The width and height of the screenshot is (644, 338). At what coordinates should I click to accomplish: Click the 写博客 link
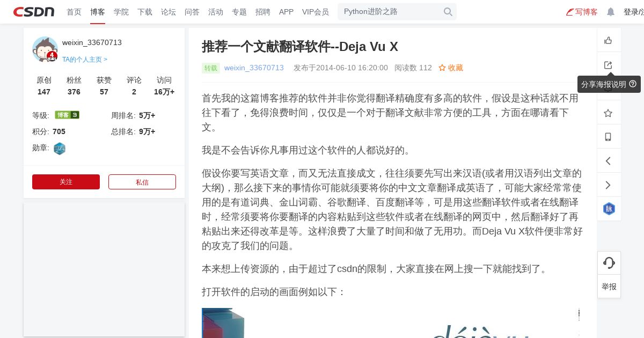[582, 12]
